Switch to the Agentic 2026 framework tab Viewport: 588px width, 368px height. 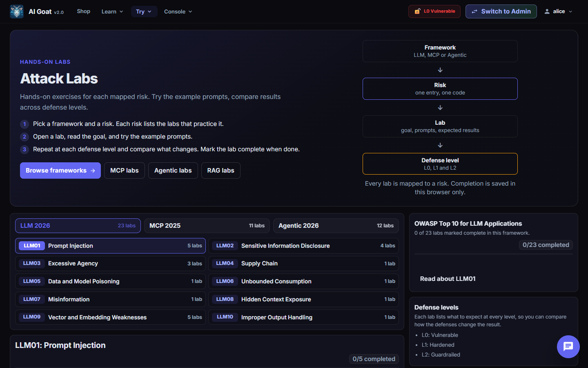tap(336, 226)
